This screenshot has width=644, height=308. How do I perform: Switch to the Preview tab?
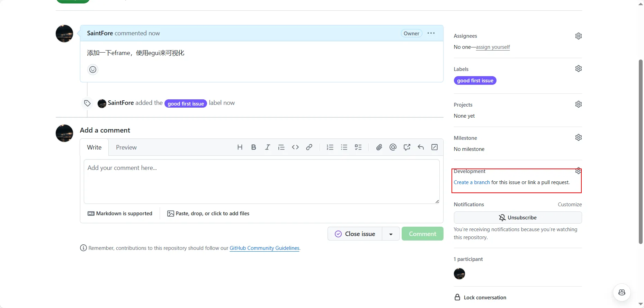(x=126, y=147)
